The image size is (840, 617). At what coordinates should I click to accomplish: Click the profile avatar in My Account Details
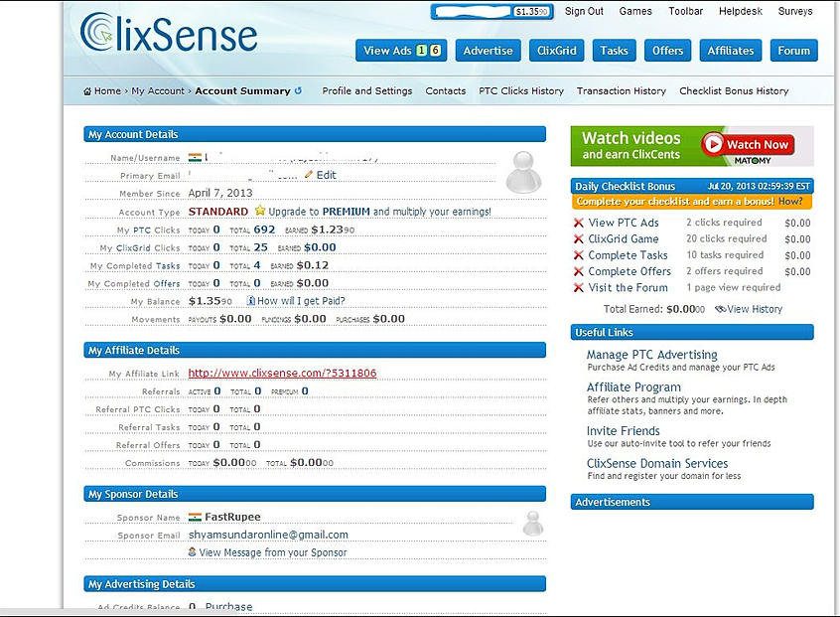[x=523, y=172]
